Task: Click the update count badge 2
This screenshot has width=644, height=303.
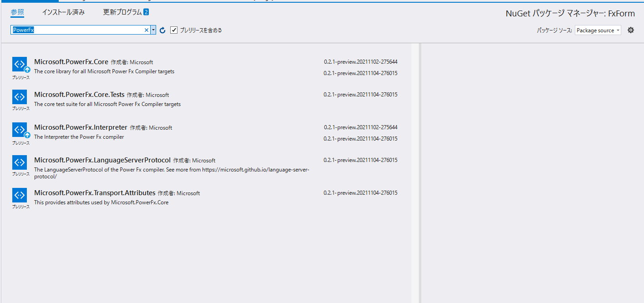Action: (x=146, y=12)
